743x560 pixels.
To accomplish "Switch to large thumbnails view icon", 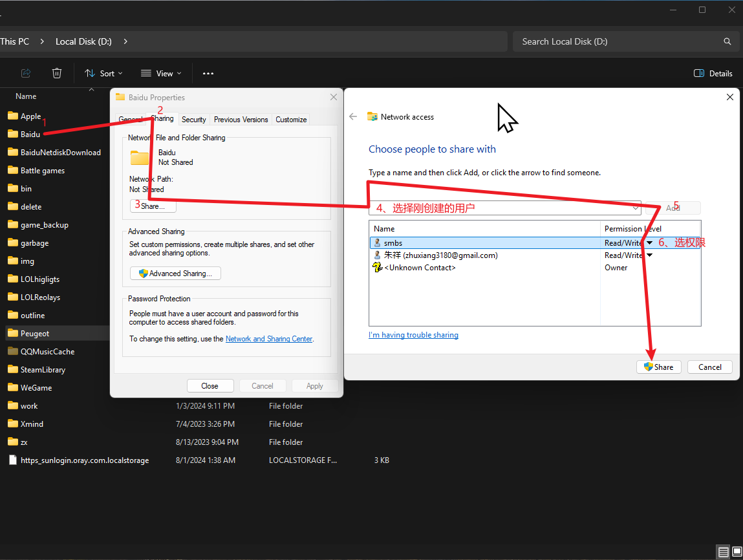I will (x=737, y=552).
